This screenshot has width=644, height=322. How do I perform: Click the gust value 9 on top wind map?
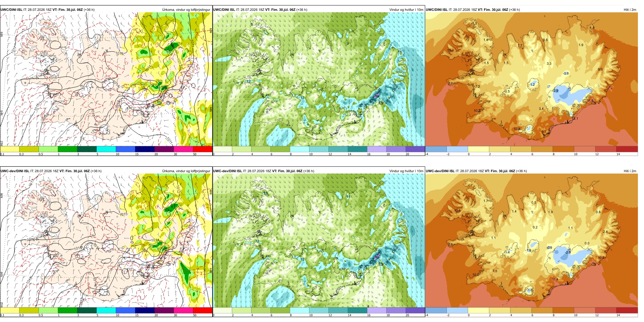pos(347,44)
